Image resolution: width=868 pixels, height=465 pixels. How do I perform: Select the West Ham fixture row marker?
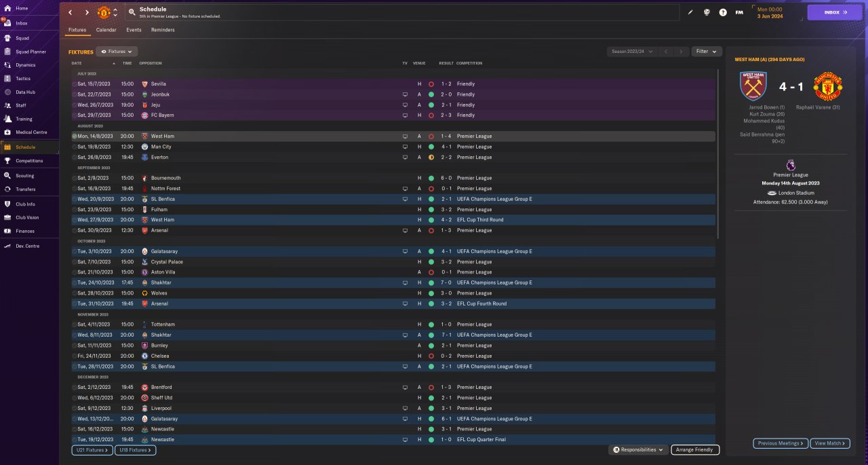75,136
